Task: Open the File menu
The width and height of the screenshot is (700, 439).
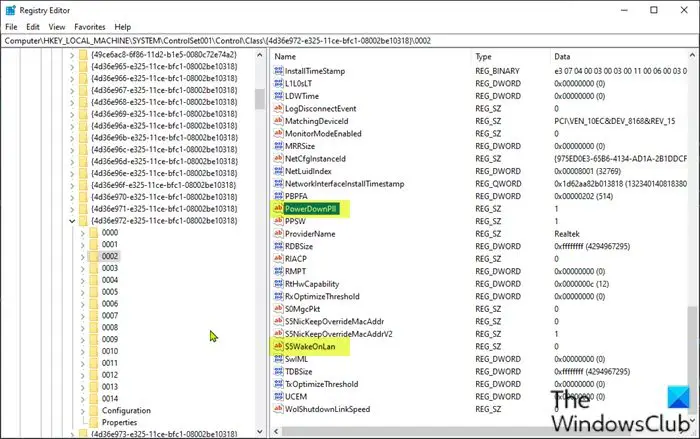Action: [x=11, y=27]
